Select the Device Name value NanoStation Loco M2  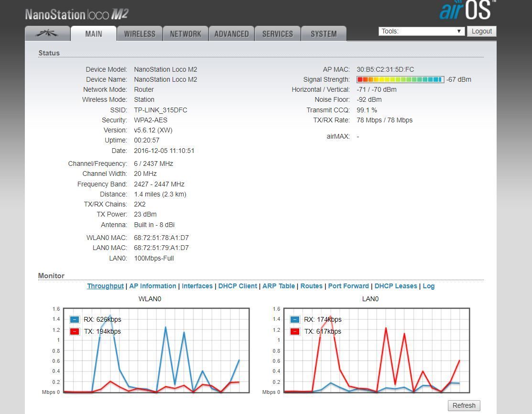point(165,79)
